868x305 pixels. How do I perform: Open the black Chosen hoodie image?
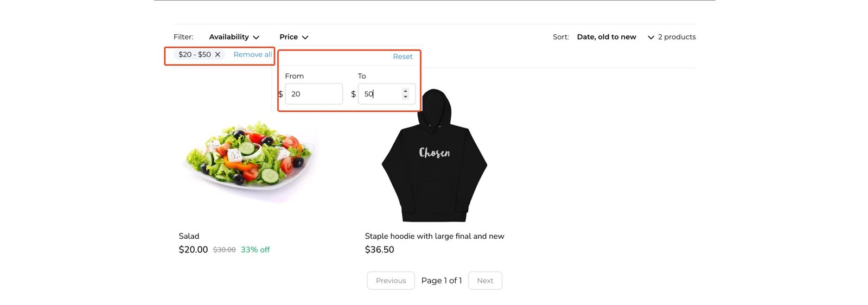[x=434, y=157]
